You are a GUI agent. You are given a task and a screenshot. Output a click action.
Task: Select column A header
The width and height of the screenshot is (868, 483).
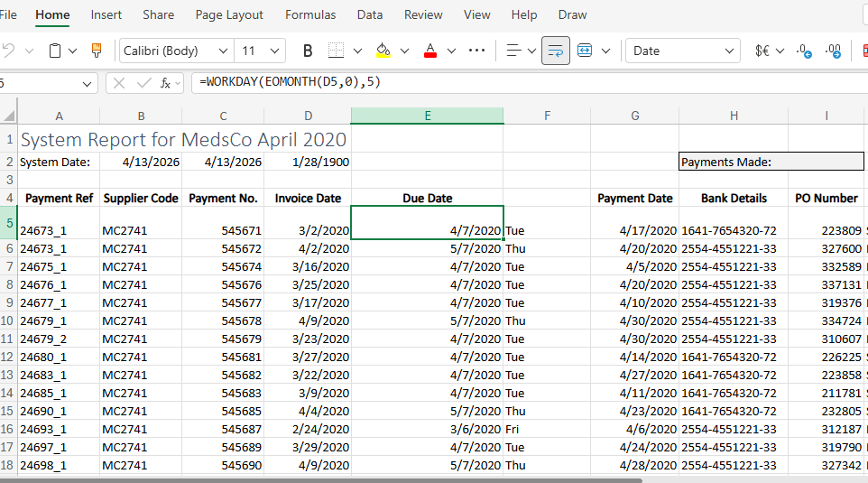59,116
